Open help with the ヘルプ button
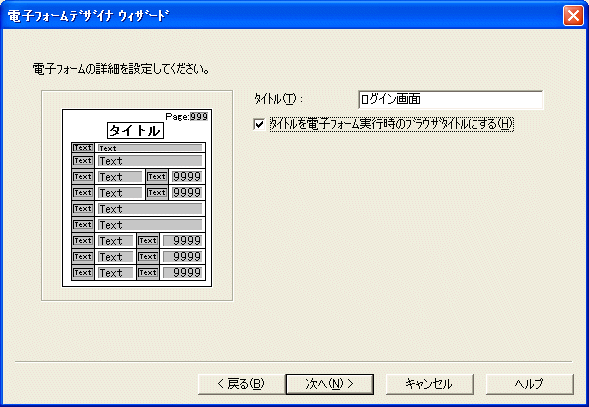This screenshot has height=407, width=589. (529, 384)
